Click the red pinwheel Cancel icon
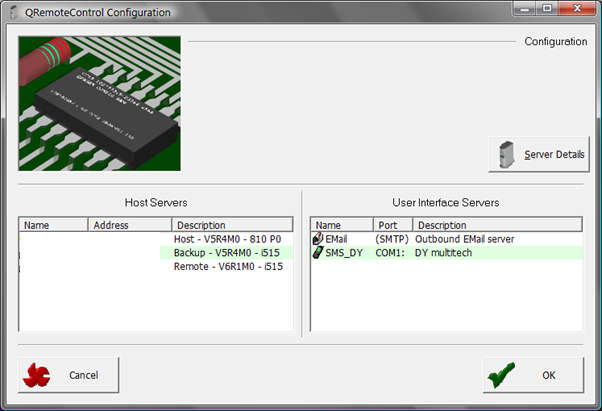 coord(35,375)
